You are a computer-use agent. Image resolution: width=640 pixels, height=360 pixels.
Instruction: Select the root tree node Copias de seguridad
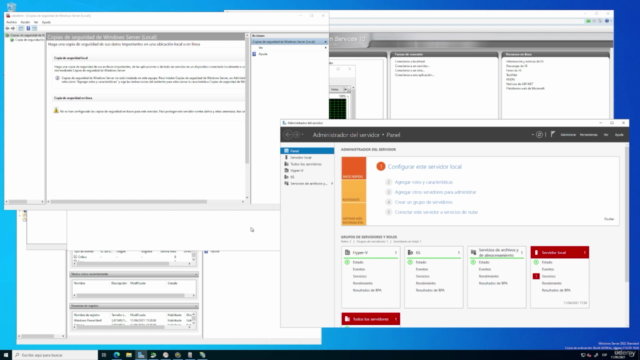point(25,35)
